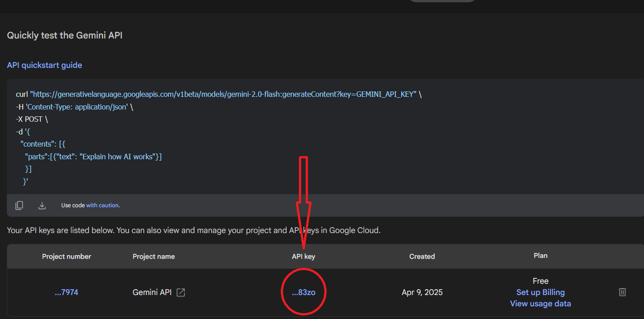Click the 'Explain how AI works' code line
This screenshot has height=319, width=644.
[x=93, y=157]
